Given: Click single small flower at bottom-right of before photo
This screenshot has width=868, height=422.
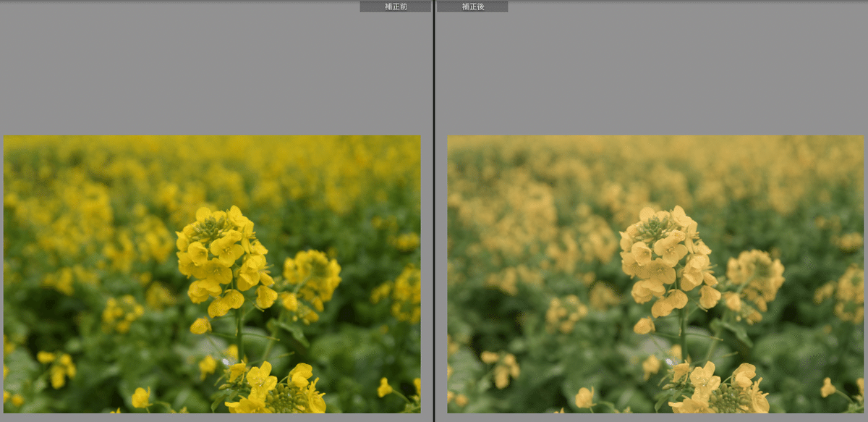Looking at the screenshot, I should (x=384, y=388).
